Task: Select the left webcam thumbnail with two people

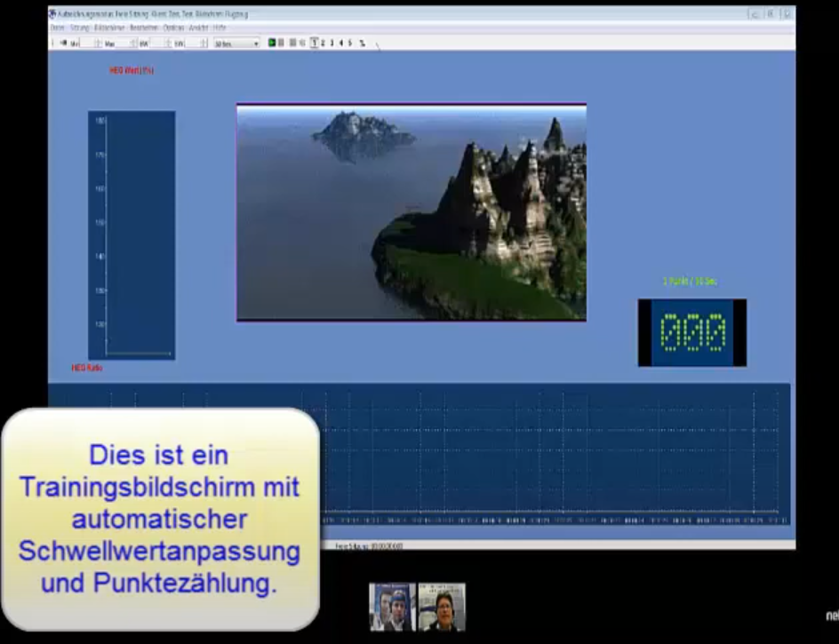Action: (x=392, y=607)
